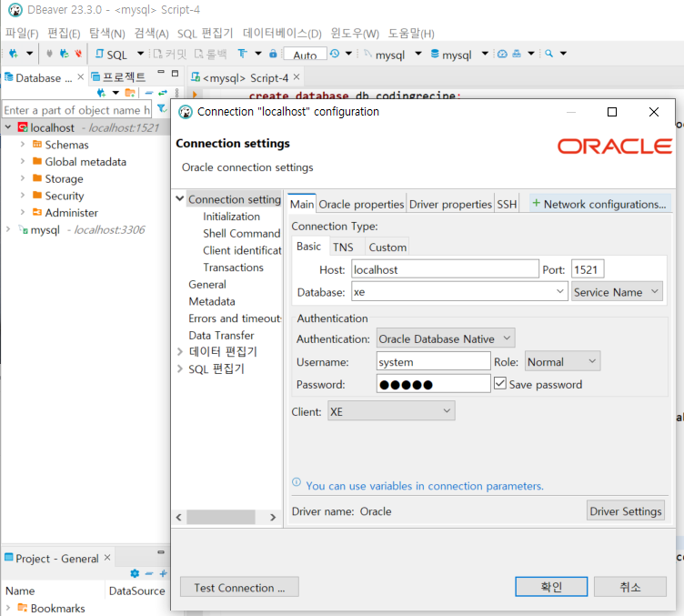The height and width of the screenshot is (616, 684).
Task: Expand the Schemas tree node
Action: [x=22, y=144]
